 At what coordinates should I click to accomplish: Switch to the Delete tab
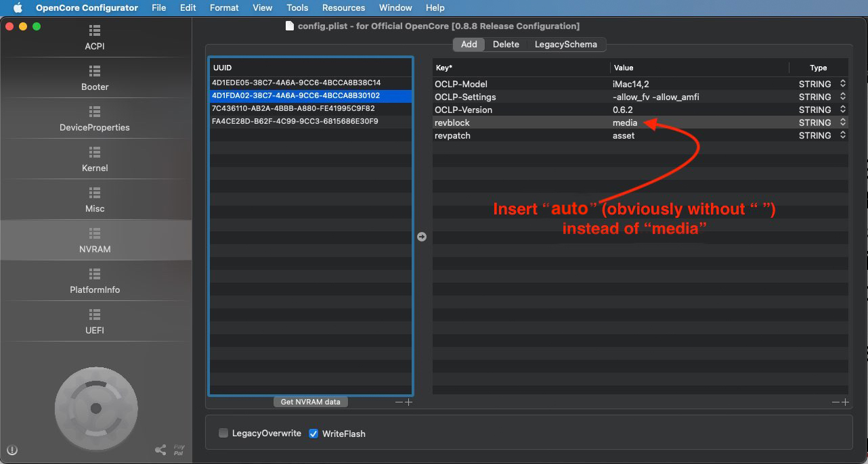506,45
